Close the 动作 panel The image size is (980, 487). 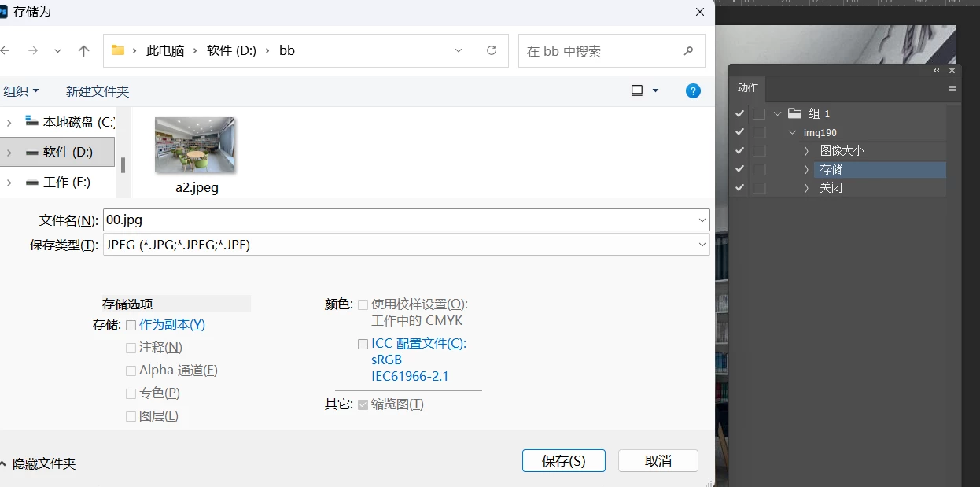pyautogui.click(x=952, y=70)
